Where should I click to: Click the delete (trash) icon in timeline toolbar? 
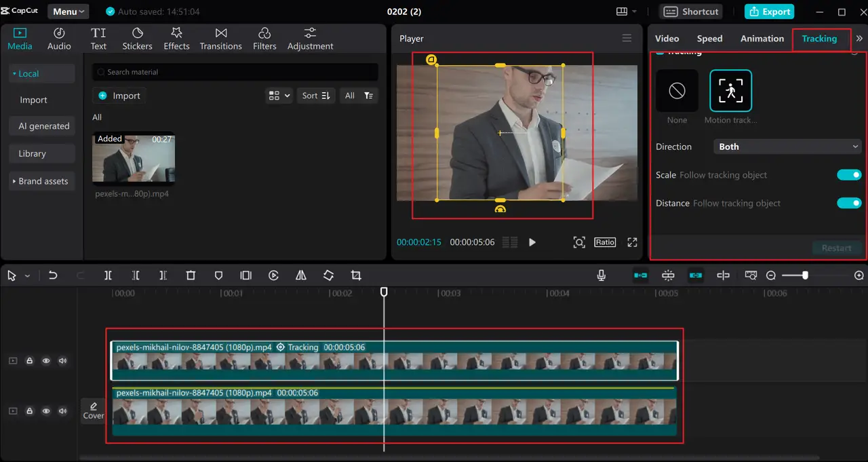click(191, 275)
